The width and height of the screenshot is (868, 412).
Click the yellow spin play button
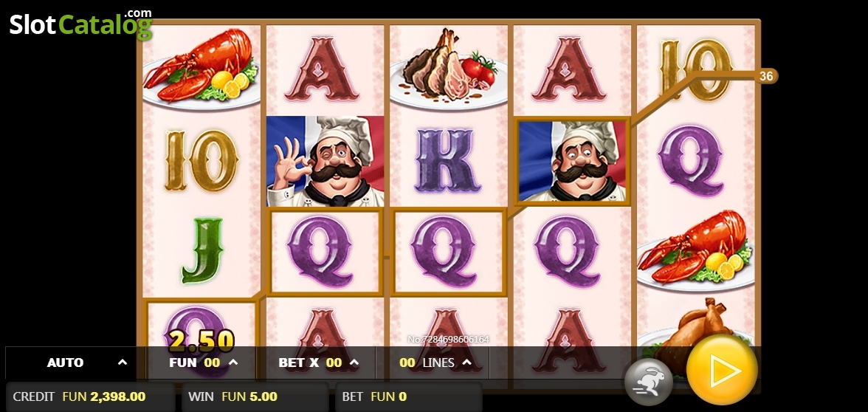(x=722, y=370)
